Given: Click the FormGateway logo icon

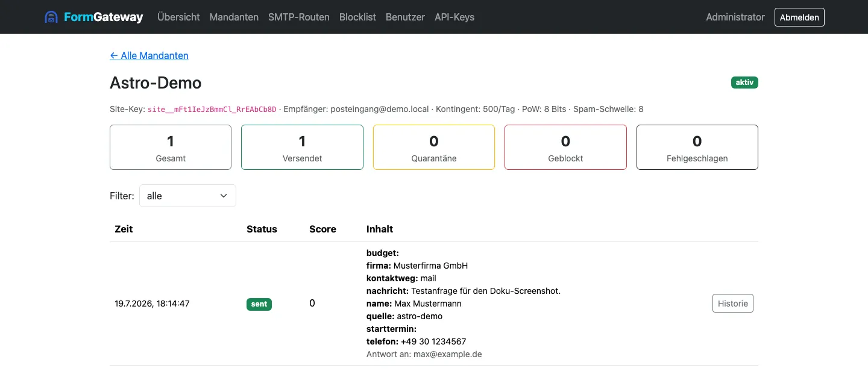Looking at the screenshot, I should pos(51,17).
